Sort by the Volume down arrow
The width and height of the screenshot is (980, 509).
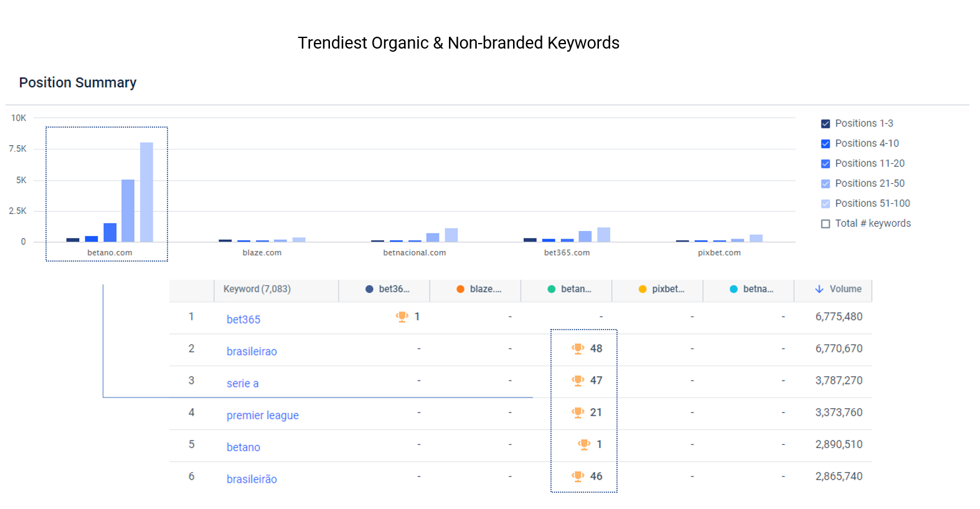click(x=819, y=289)
